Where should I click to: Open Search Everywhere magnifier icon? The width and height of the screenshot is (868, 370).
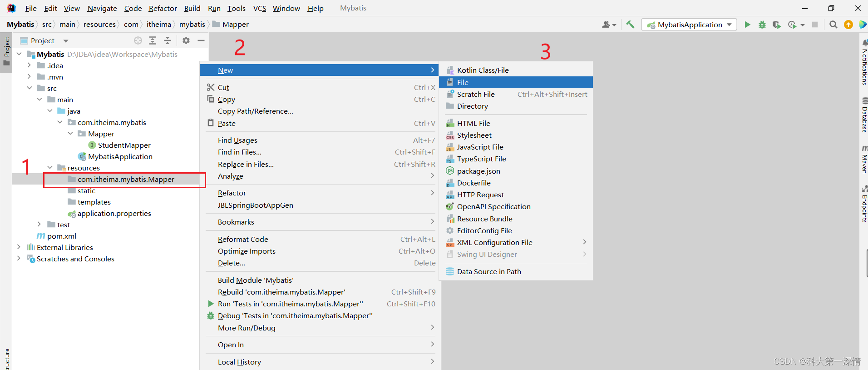coord(833,25)
